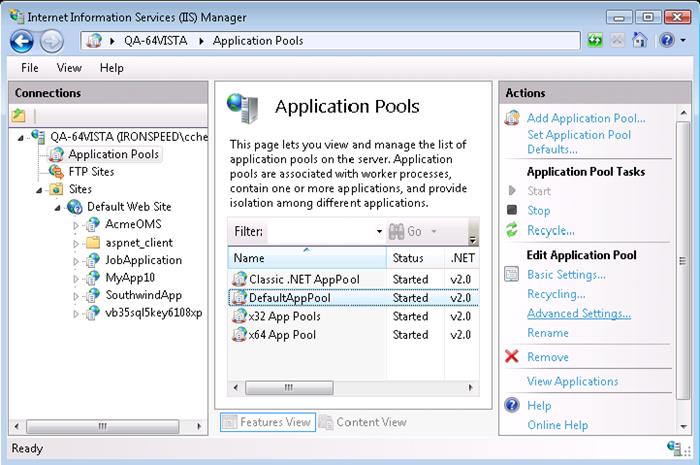Screen dimensions: 700x465
Task: Open the Go button dropdown arrow
Action: pos(433,231)
